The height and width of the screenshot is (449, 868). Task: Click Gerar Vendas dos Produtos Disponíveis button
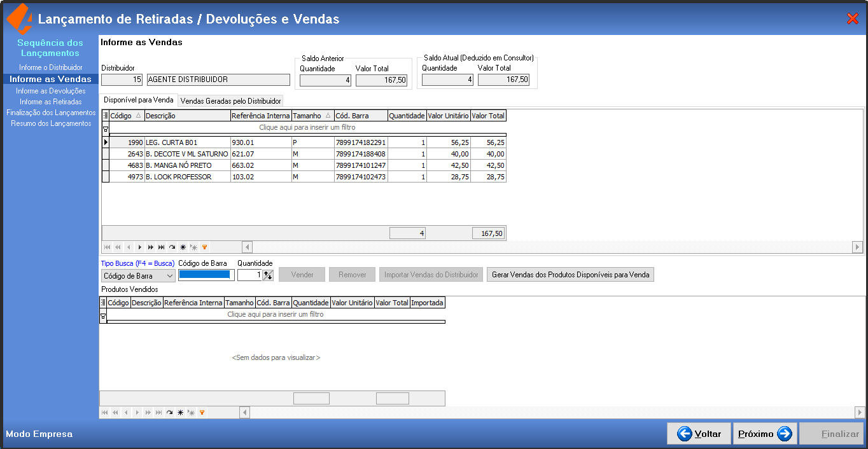click(571, 275)
